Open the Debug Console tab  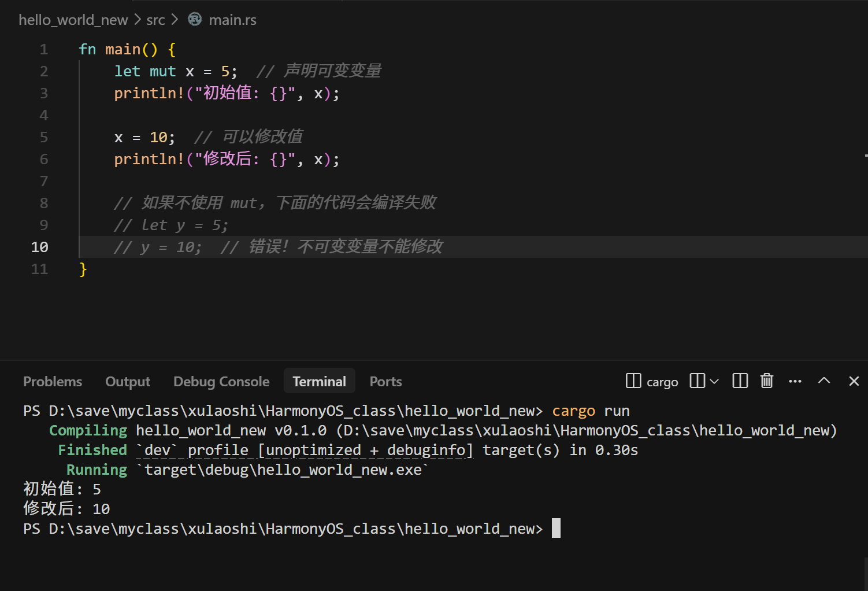click(x=221, y=382)
